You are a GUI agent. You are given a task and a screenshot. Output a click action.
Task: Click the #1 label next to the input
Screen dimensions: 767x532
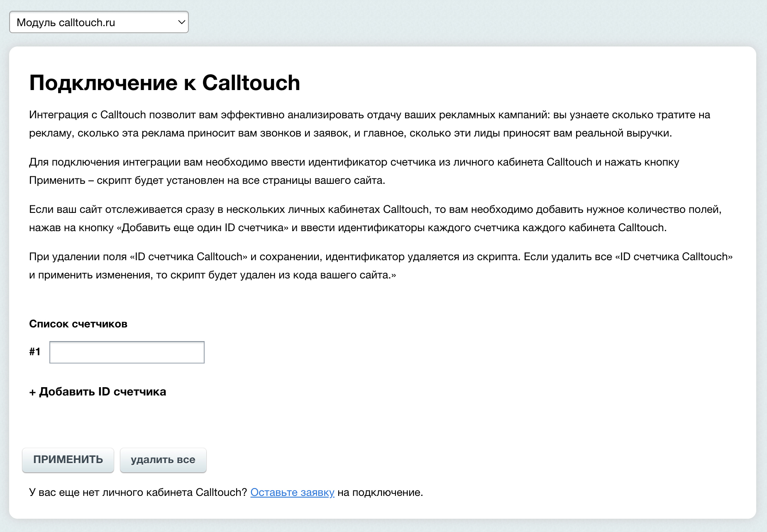point(35,352)
